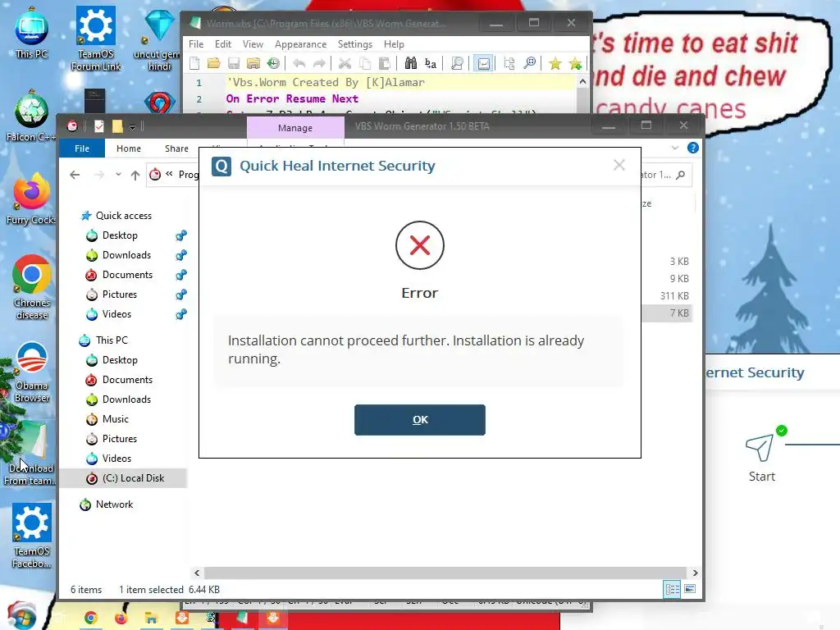Click Browse/save-as icon in Notepad2 toolbar
The height and width of the screenshot is (630, 840).
pyautogui.click(x=253, y=64)
